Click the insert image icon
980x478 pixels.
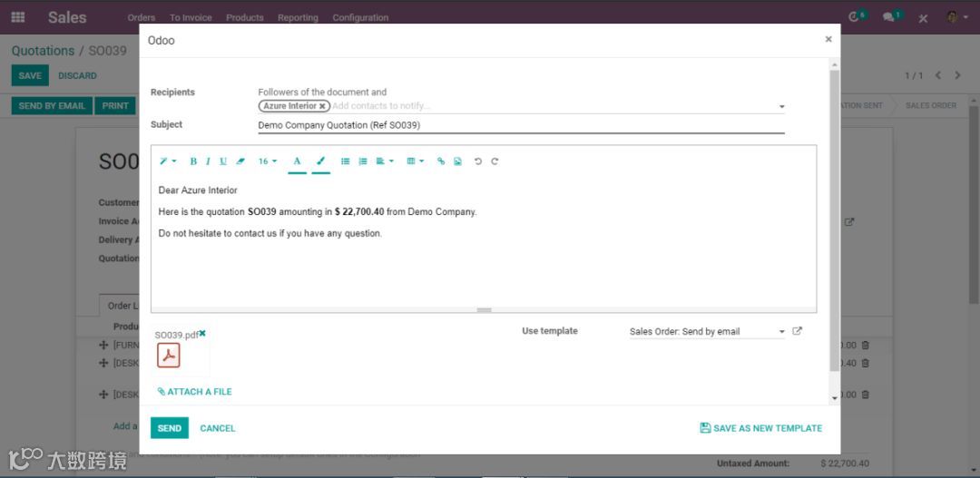click(x=457, y=161)
